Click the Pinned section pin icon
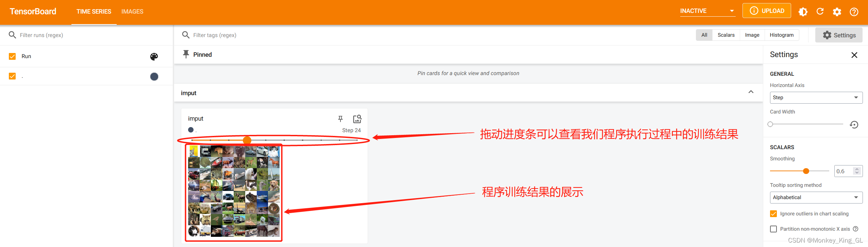Screen dimensions: 868x247 click(186, 54)
